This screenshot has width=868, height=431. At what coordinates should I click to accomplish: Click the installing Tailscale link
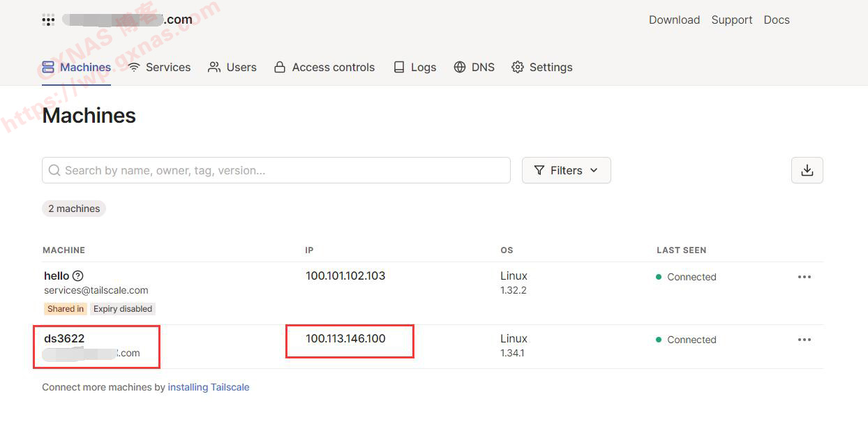click(x=208, y=387)
